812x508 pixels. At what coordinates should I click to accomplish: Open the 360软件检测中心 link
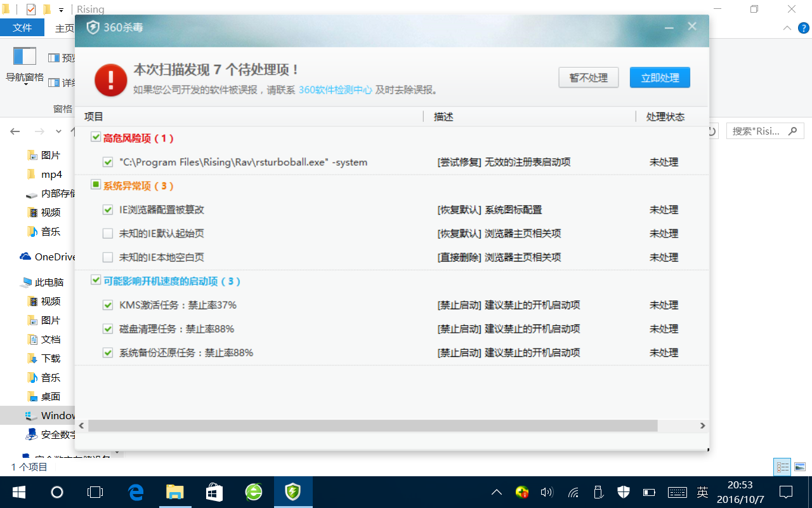click(336, 90)
